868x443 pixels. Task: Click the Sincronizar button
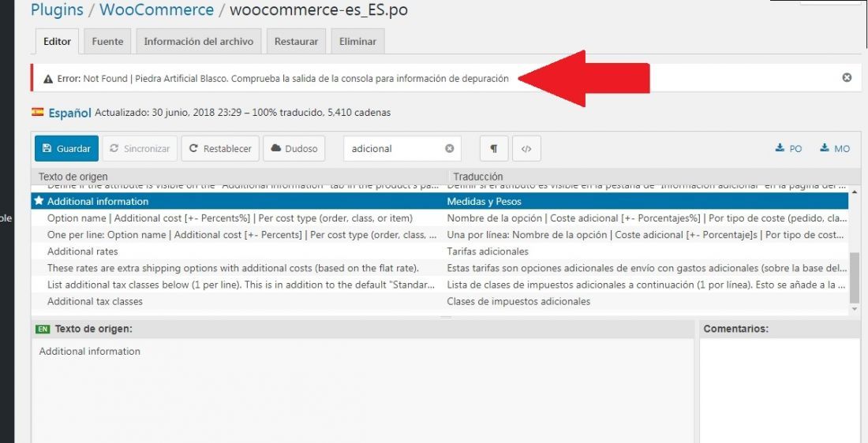pyautogui.click(x=140, y=149)
